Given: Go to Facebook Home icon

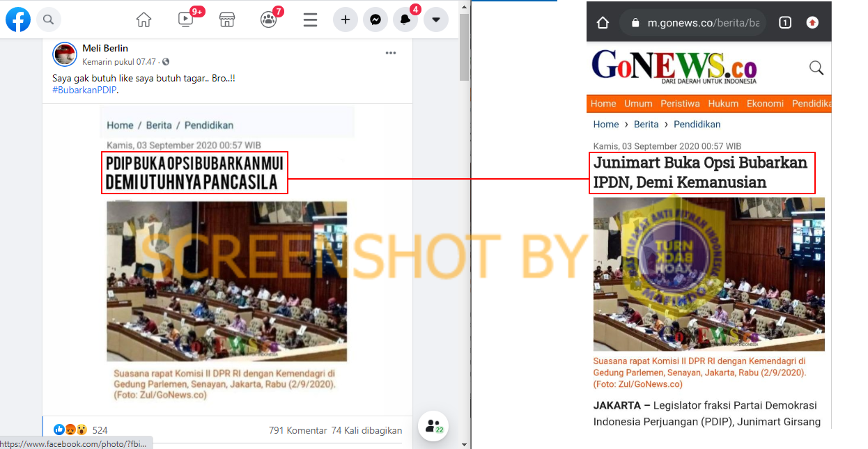Looking at the screenshot, I should pos(144,19).
